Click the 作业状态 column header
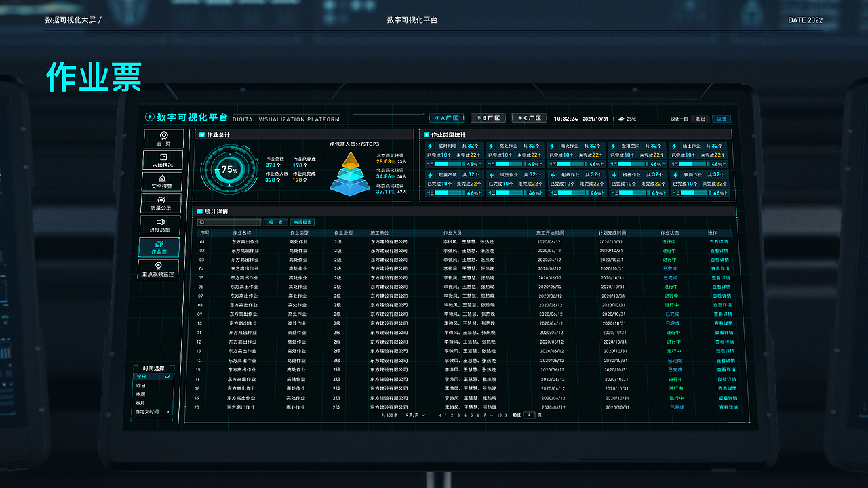The width and height of the screenshot is (868, 488). [669, 232]
